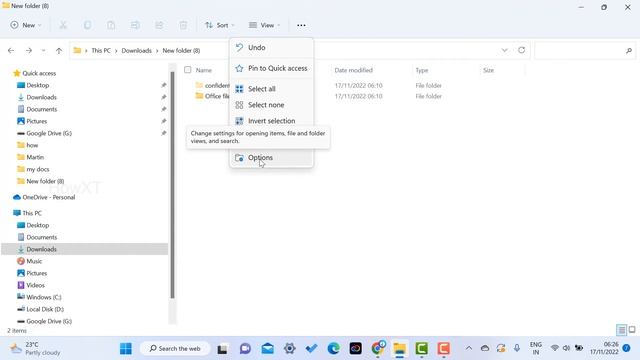Viewport: 640px width, 360px height.
Task: Open Chrome on taskbar
Action: point(378,349)
